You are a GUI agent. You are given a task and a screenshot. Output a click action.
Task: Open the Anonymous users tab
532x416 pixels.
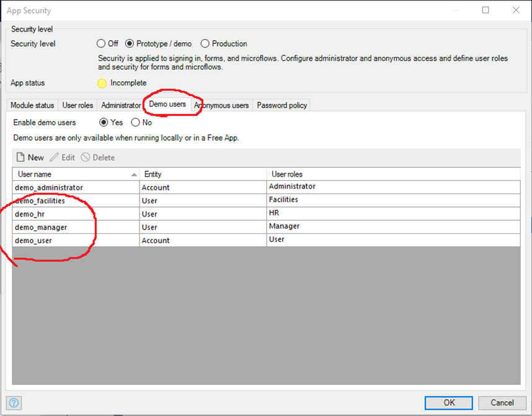(x=221, y=105)
